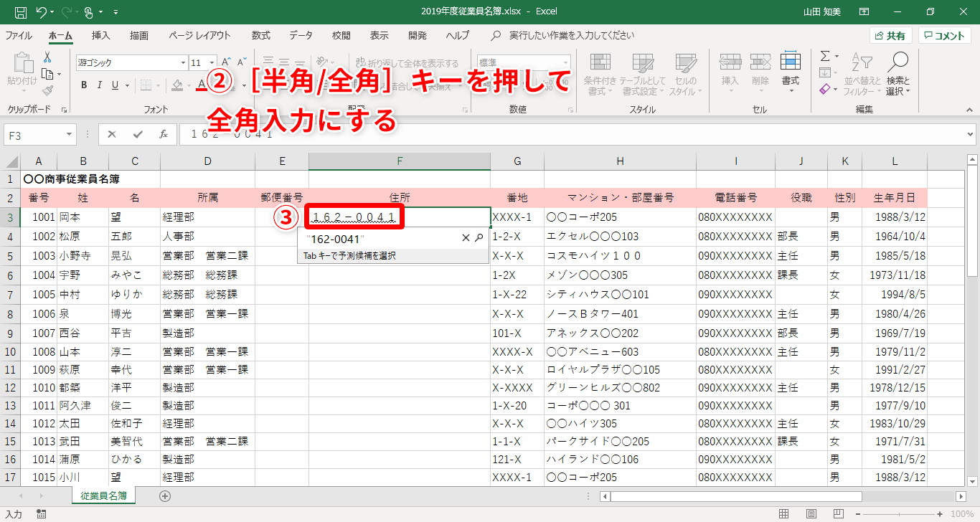Add a new sheet with the plus icon
Image resolution: width=980 pixels, height=522 pixels.
tap(165, 495)
